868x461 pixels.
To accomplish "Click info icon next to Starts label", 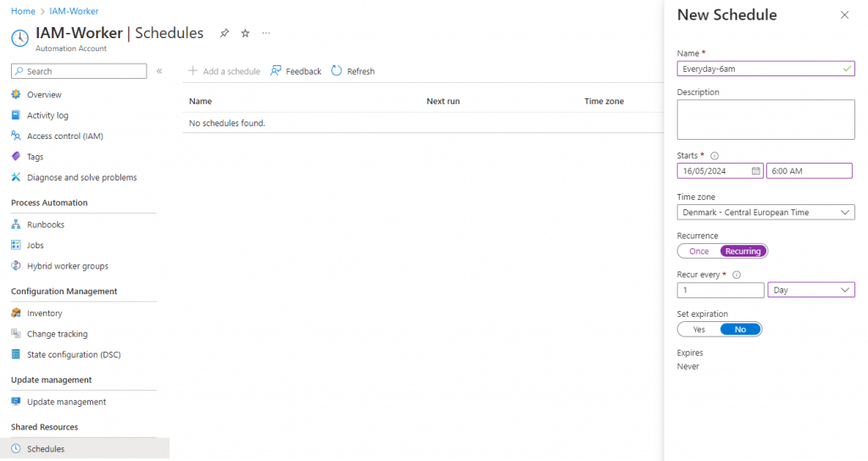I will tap(715, 156).
